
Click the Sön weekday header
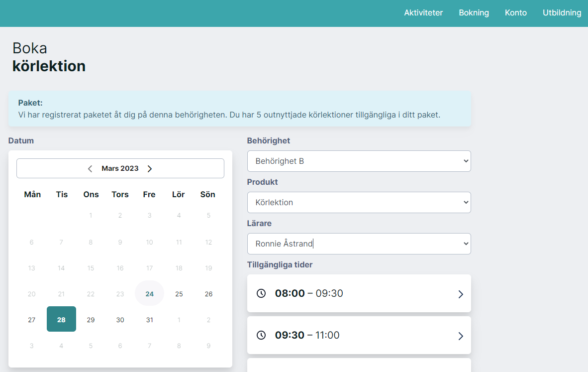coord(208,194)
